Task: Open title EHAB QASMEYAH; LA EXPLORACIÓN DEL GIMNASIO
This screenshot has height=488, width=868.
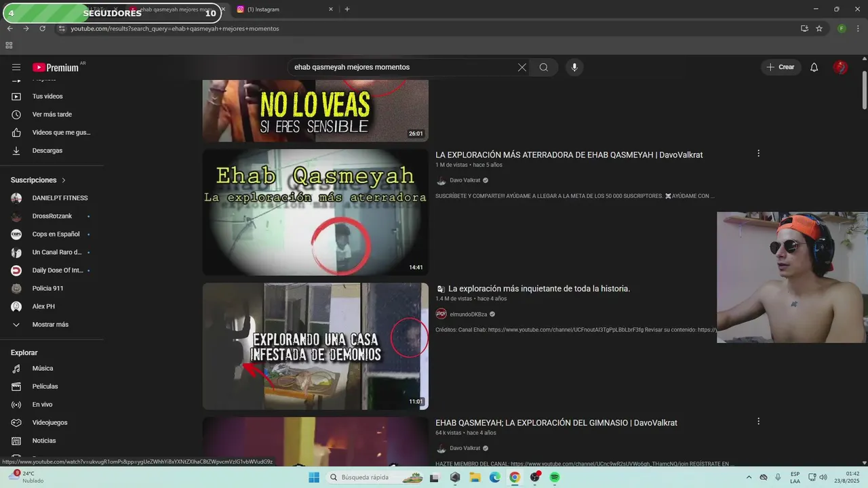Action: click(x=556, y=423)
